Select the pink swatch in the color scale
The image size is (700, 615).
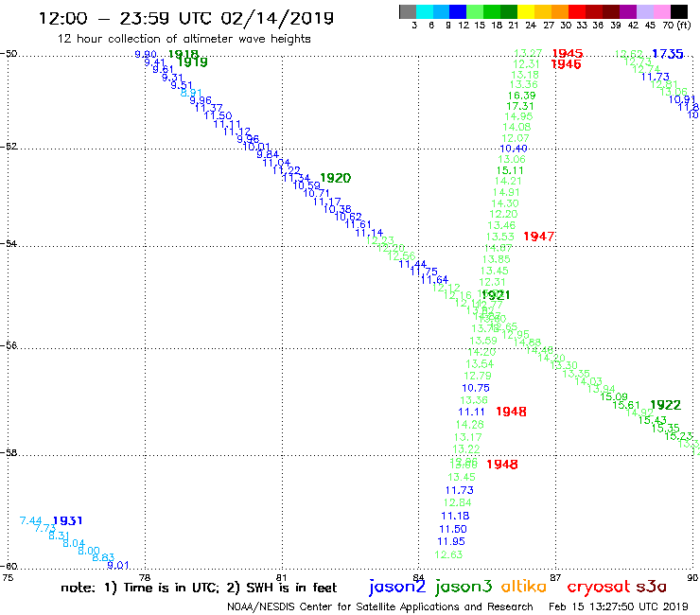click(661, 11)
